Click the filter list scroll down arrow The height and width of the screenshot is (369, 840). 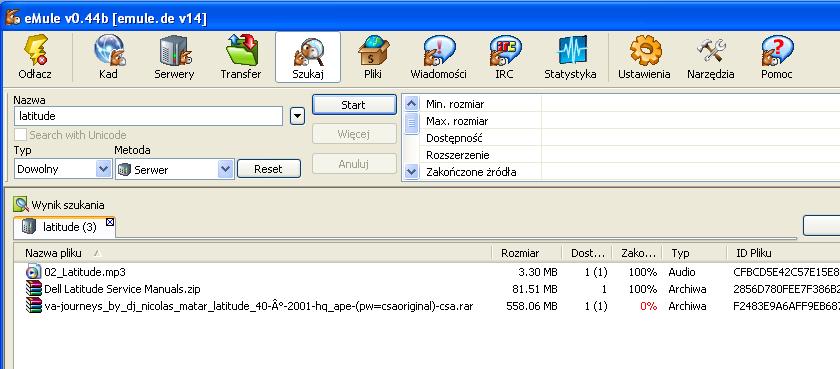coord(411,172)
